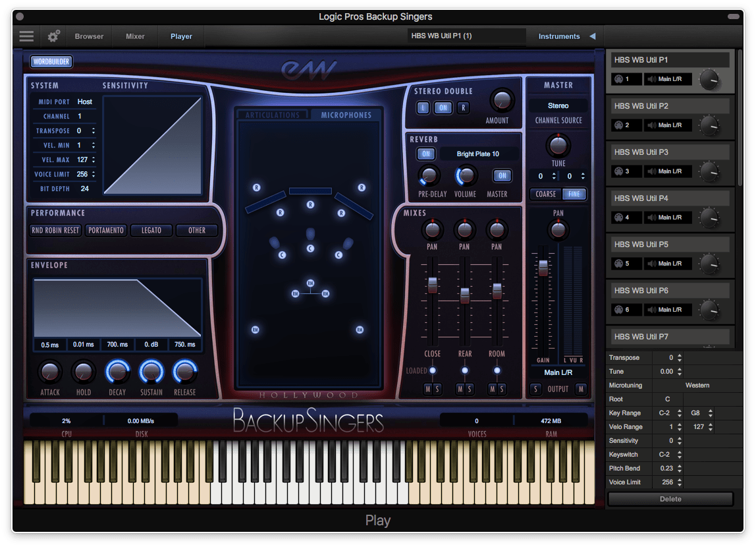Click the speaker output icon for HBS WB Util P6
Image resolution: width=756 pixels, height=547 pixels.
click(x=652, y=310)
